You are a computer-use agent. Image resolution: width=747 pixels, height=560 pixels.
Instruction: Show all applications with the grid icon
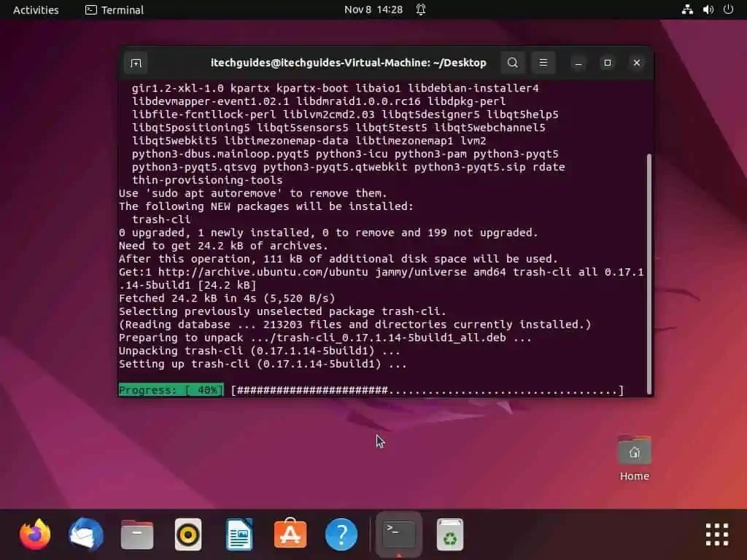(716, 534)
